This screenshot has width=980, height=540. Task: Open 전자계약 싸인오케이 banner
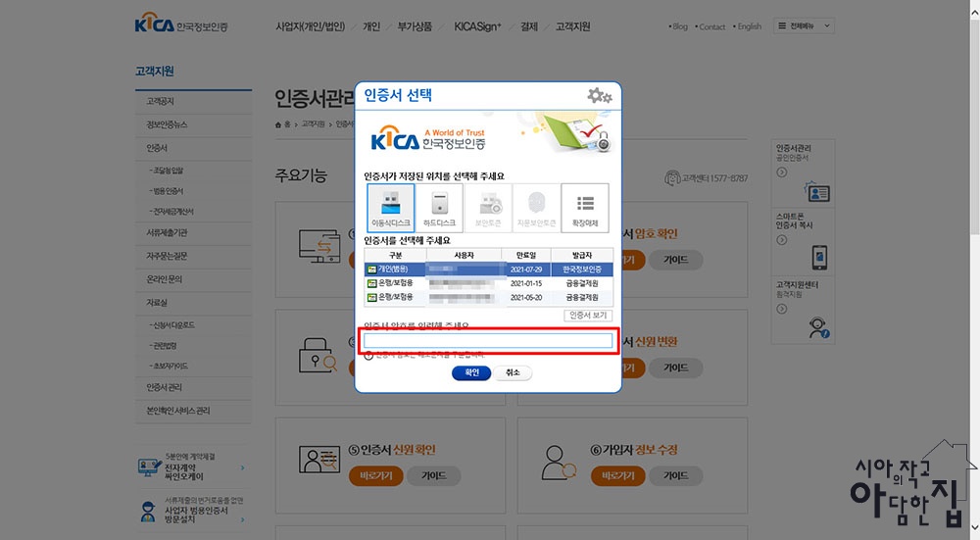[192, 466]
